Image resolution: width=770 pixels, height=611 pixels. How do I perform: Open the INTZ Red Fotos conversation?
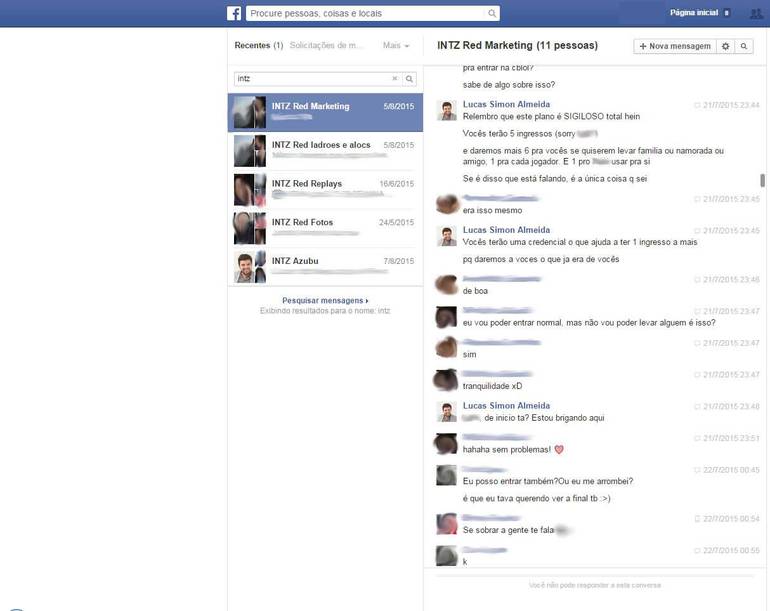tap(325, 228)
